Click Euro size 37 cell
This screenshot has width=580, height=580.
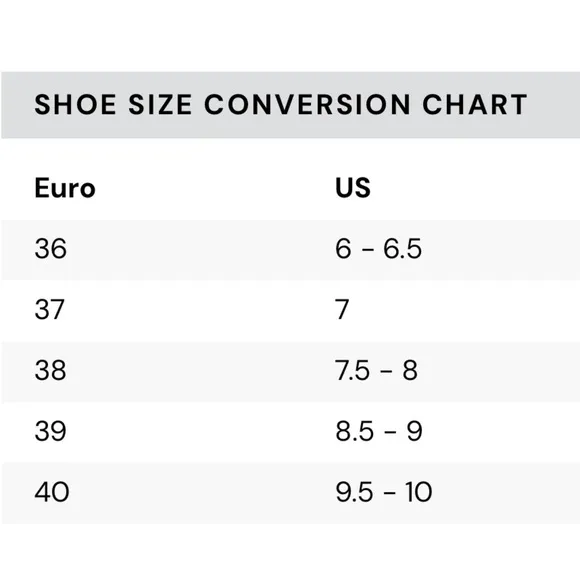pyautogui.click(x=50, y=309)
